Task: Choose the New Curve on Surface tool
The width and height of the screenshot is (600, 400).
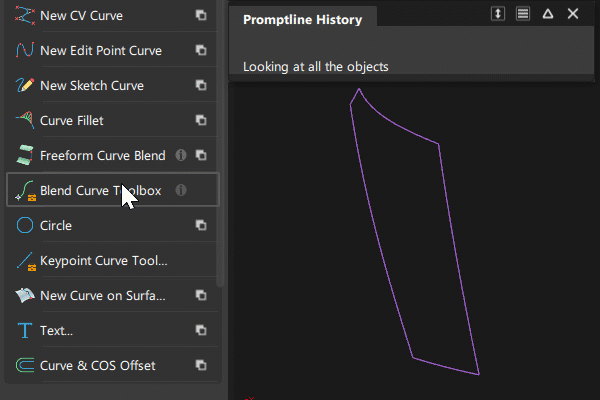Action: (x=100, y=295)
